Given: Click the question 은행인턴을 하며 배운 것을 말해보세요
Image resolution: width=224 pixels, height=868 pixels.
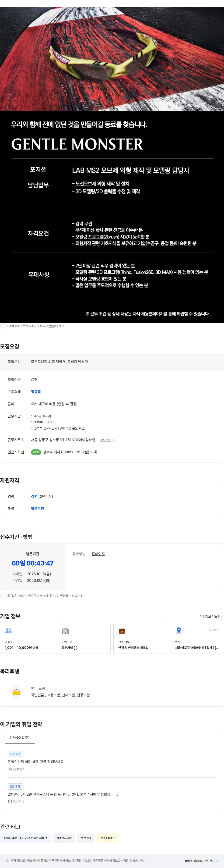Looking at the screenshot, I should [36, 762].
